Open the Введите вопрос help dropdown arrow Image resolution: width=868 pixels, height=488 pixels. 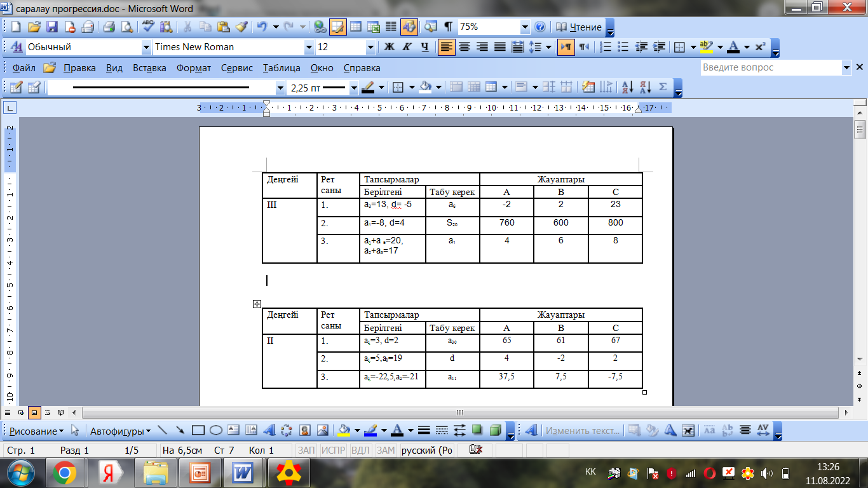(846, 67)
